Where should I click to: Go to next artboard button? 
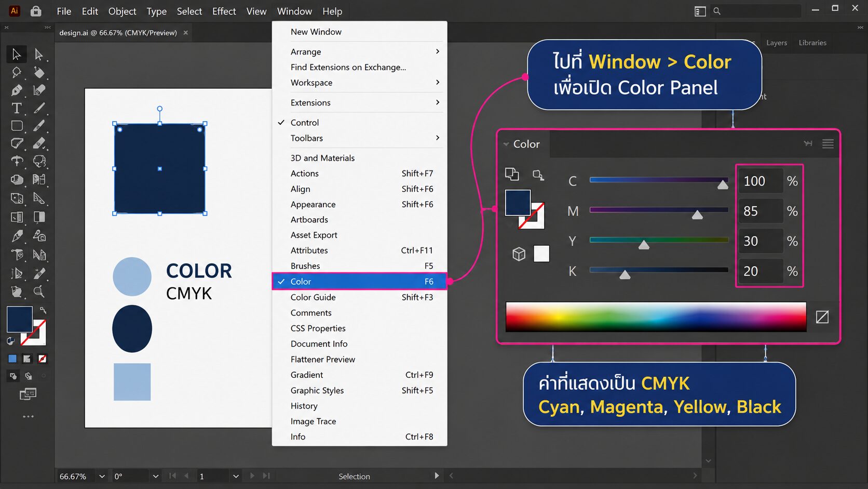pos(252,475)
